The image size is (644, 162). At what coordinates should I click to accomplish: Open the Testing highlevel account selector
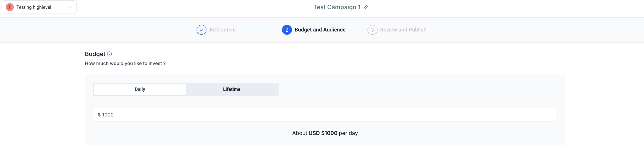point(34,7)
